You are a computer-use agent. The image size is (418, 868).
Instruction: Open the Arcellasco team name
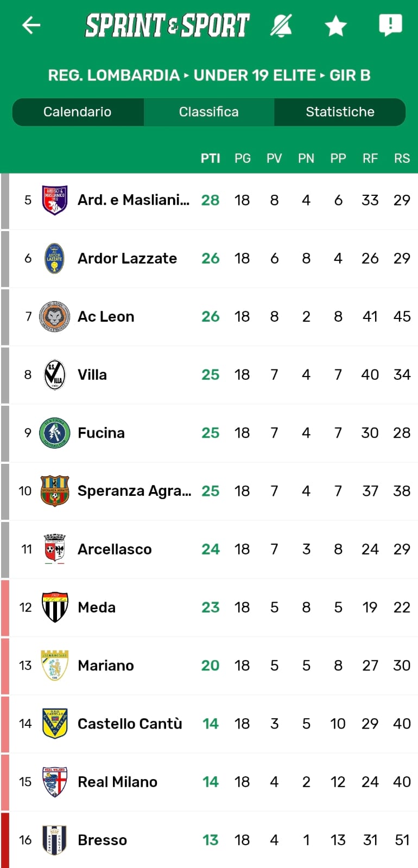click(x=115, y=549)
